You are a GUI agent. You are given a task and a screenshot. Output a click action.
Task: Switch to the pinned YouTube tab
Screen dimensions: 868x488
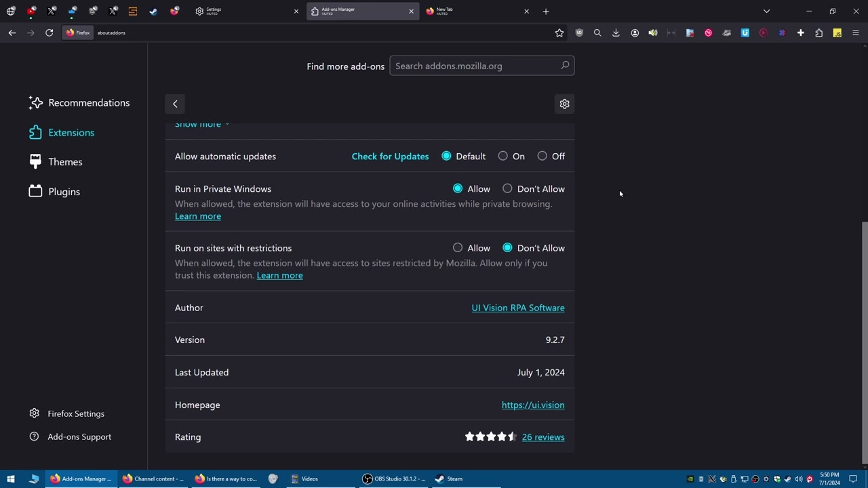point(31,11)
